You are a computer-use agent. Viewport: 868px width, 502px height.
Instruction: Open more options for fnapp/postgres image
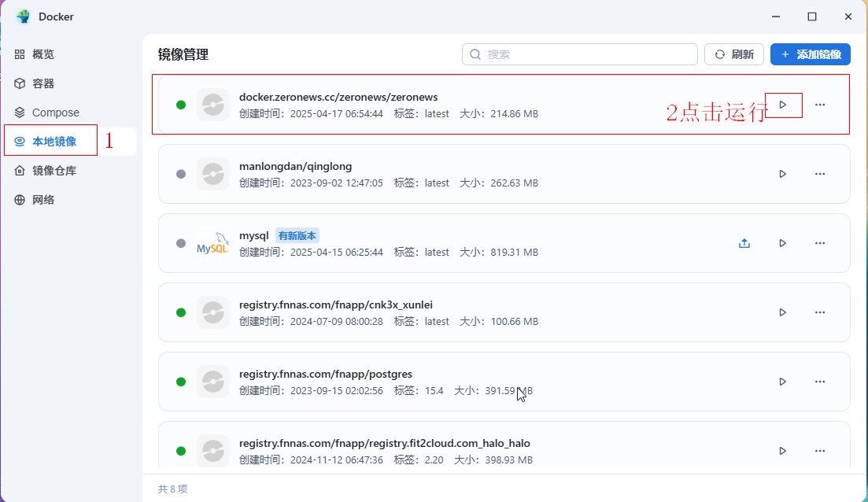pos(820,382)
